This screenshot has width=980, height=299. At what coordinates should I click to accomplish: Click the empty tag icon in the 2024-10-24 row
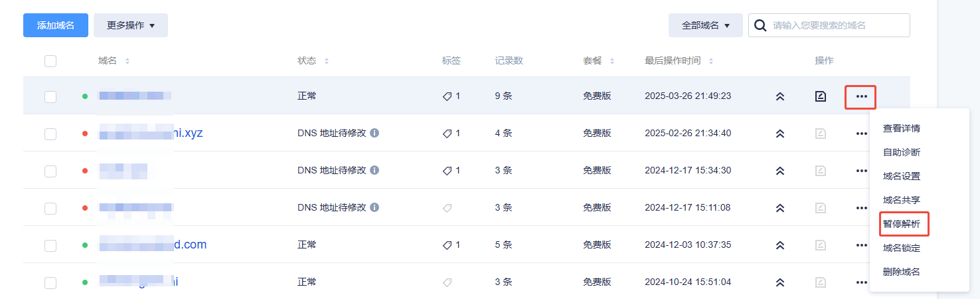pyautogui.click(x=447, y=282)
